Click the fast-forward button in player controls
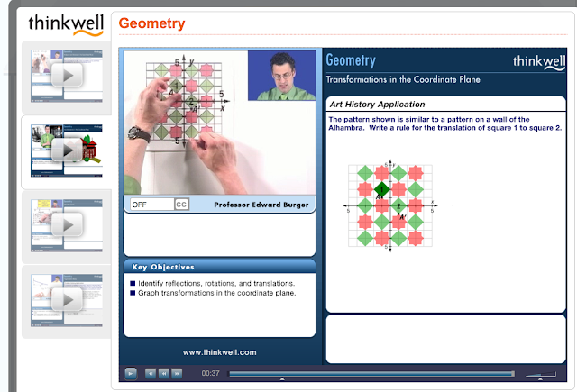This screenshot has width=577, height=392. [177, 374]
